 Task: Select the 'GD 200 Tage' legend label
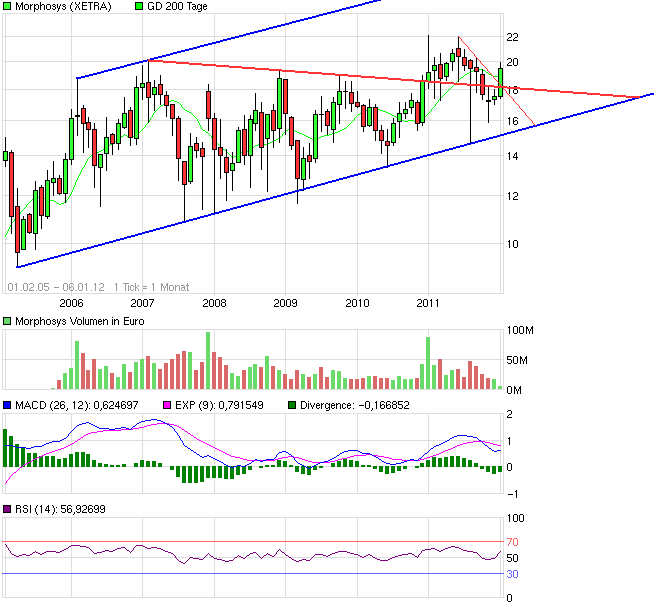[177, 6]
